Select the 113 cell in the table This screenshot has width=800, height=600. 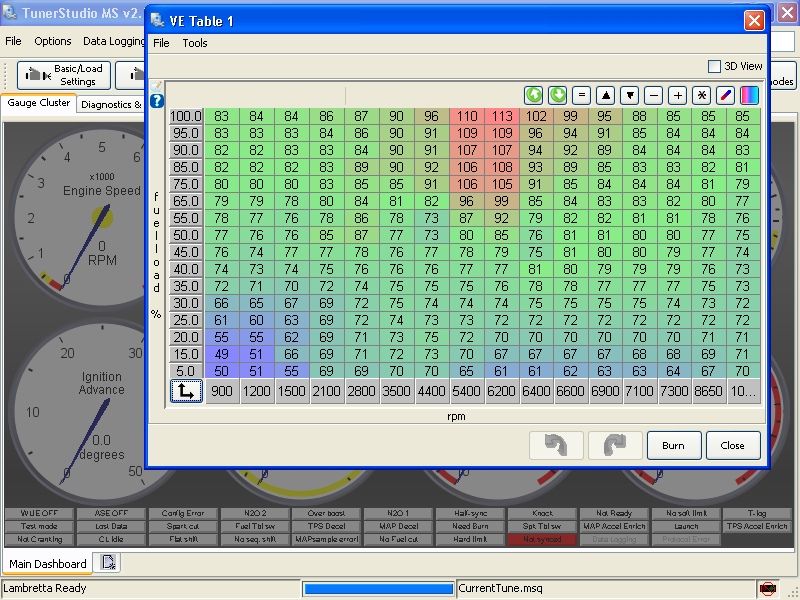click(502, 116)
